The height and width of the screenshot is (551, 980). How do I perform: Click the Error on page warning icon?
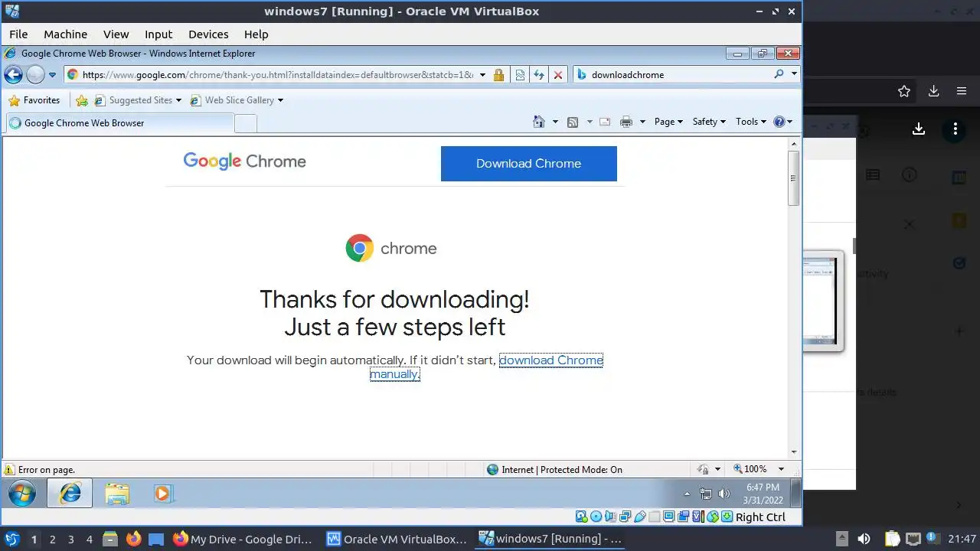coord(10,470)
